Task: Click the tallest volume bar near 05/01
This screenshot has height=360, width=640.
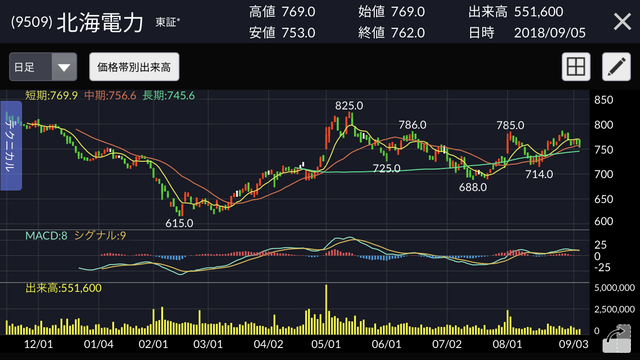Action: pyautogui.click(x=326, y=309)
